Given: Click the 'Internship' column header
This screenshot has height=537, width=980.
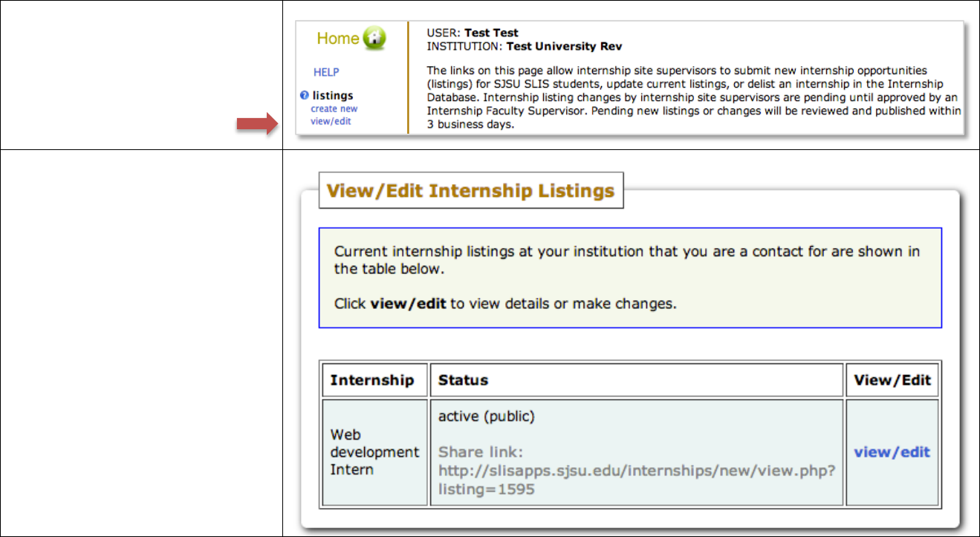Looking at the screenshot, I should 372,380.
